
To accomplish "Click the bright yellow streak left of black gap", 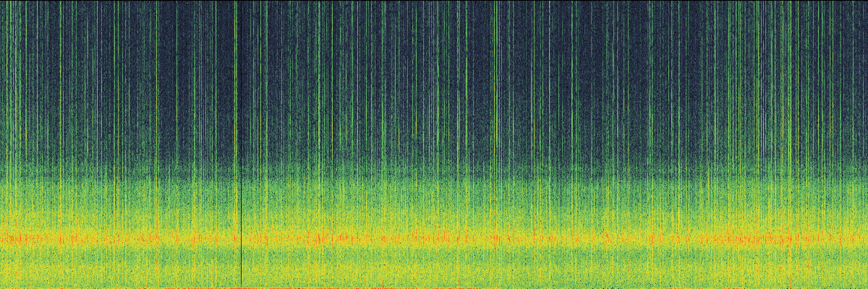I will pos(236,108).
